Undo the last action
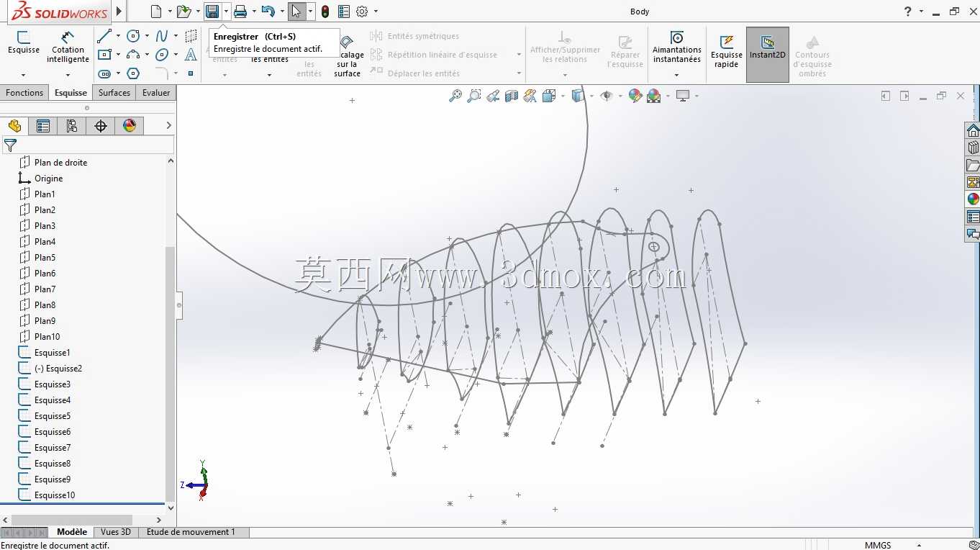The width and height of the screenshot is (980, 550). [x=268, y=12]
